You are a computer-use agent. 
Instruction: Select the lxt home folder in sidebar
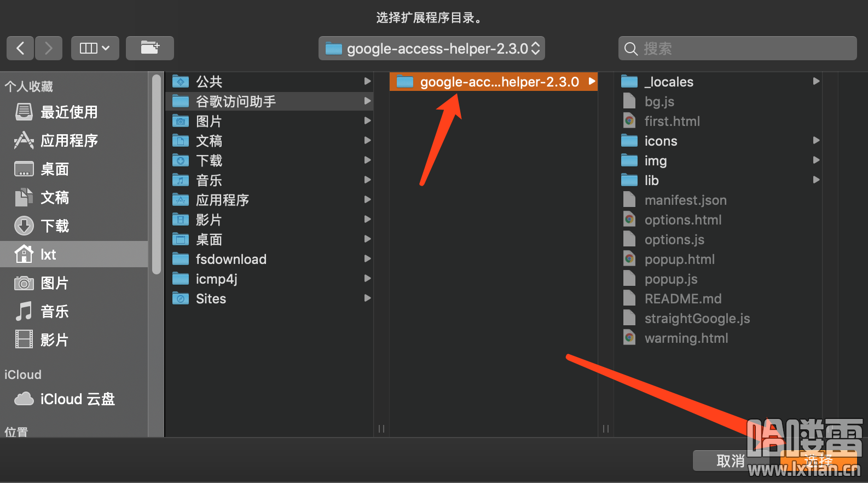(74, 254)
